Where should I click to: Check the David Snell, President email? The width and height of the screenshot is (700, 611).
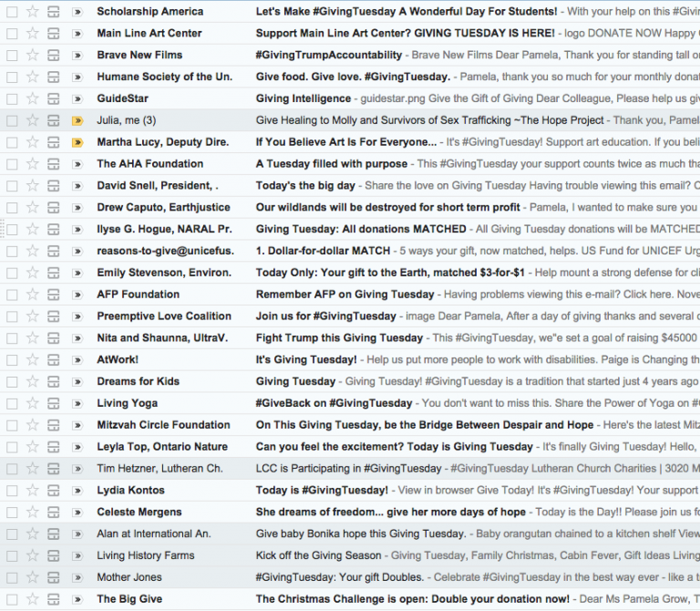(x=12, y=186)
